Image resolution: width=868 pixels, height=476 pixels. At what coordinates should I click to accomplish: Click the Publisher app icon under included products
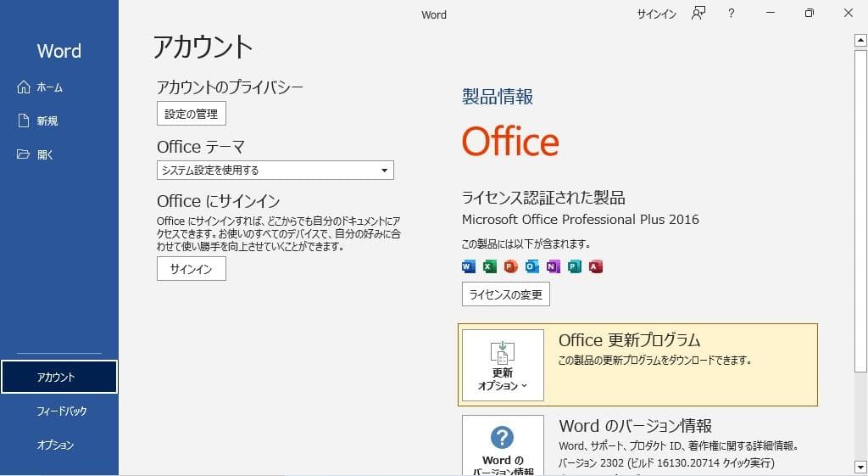574,267
